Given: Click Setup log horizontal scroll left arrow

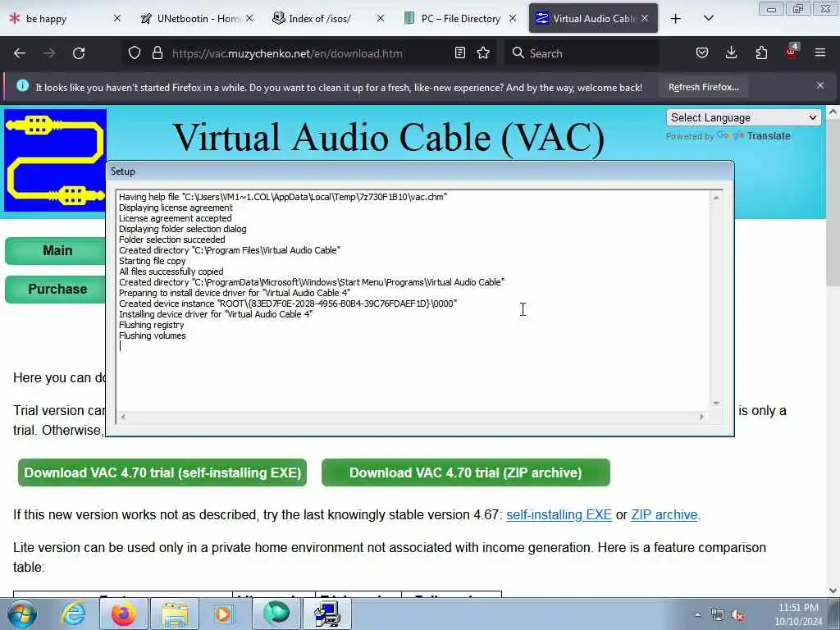Looking at the screenshot, I should coord(123,417).
